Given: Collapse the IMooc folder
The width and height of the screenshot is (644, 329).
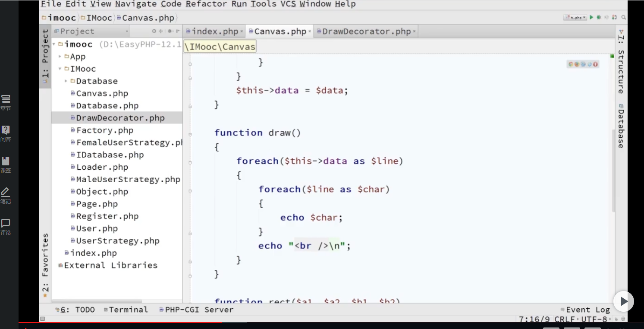Looking at the screenshot, I should click(60, 69).
